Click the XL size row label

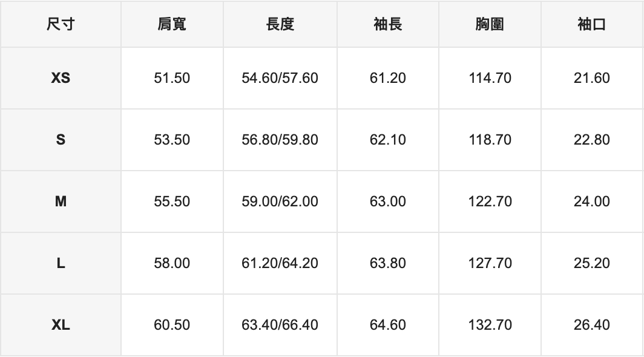tap(61, 325)
